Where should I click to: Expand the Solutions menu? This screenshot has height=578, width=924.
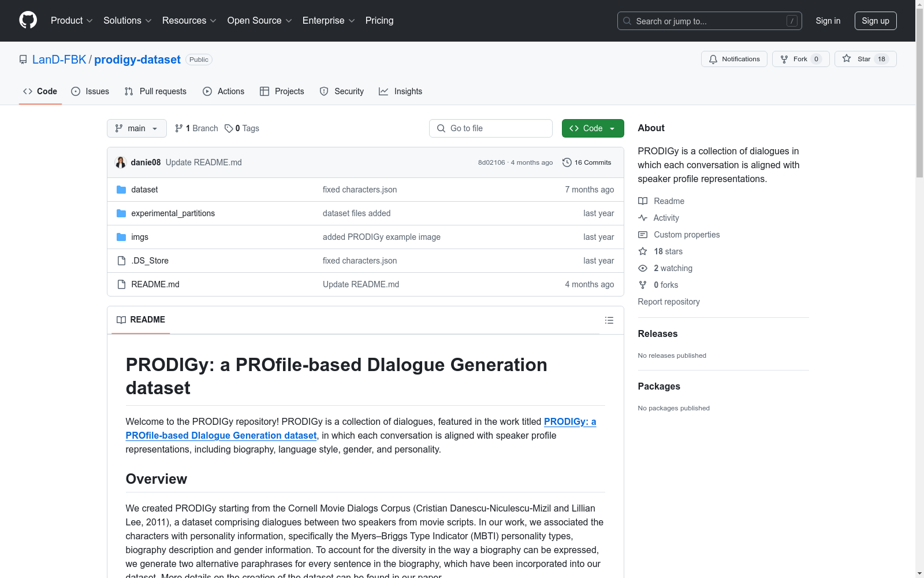click(128, 20)
